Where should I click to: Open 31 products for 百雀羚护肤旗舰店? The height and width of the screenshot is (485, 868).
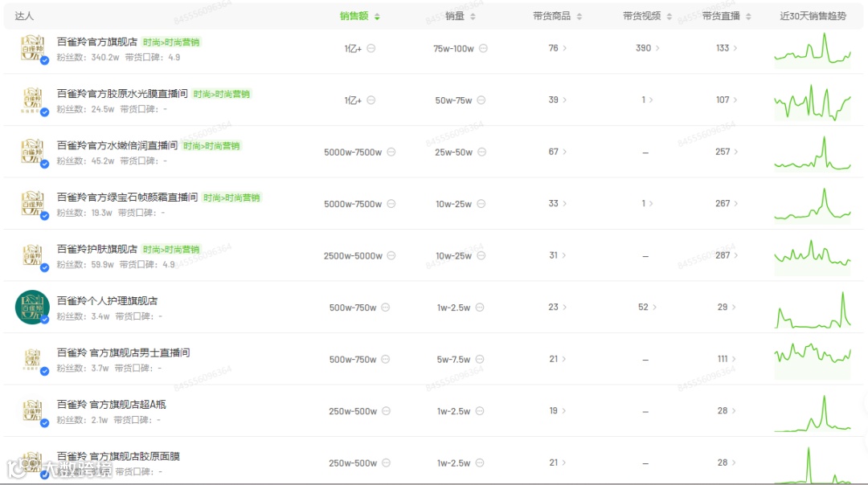(558, 255)
